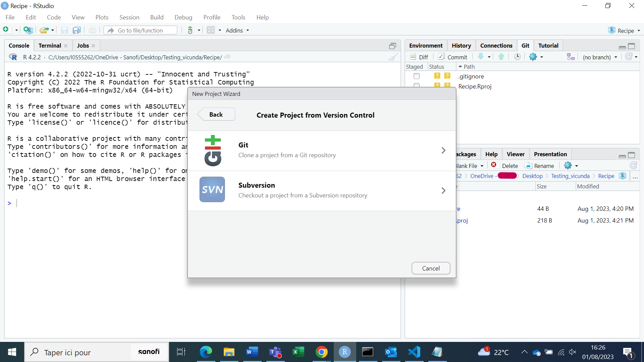Click the Save All documents icon
The height and width of the screenshot is (362, 644).
coord(77,30)
